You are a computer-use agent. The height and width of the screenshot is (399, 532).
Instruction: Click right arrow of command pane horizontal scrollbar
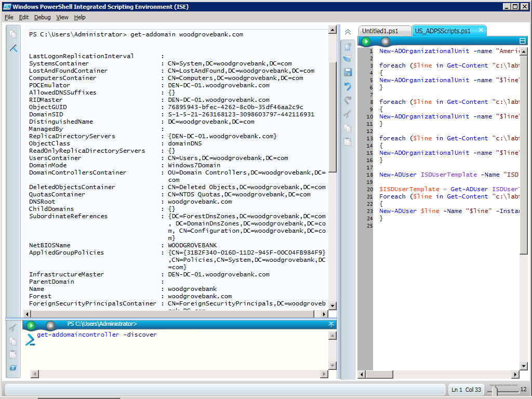(x=324, y=374)
